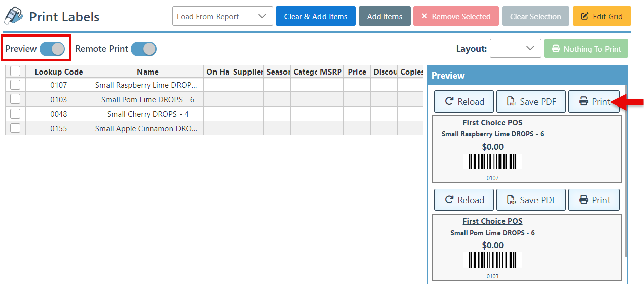Tick the select-all checkbox in grid header
Viewport: 644px width, 284px height.
pyautogui.click(x=15, y=72)
